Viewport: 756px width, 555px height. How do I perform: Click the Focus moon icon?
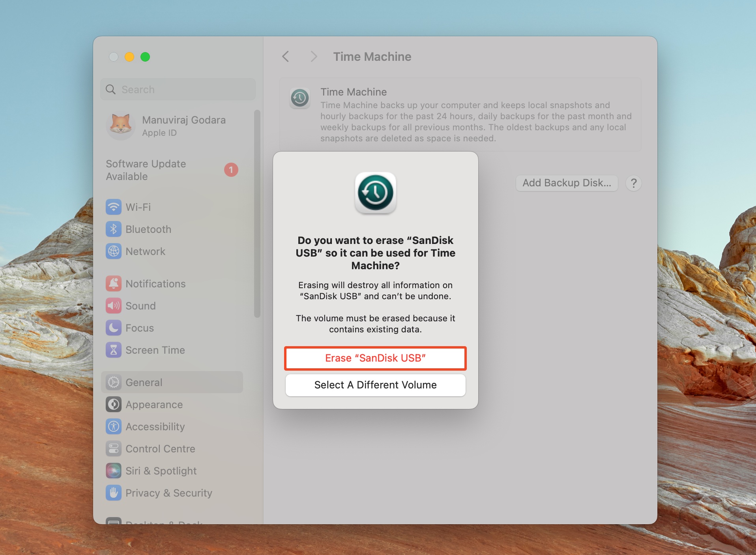(114, 328)
